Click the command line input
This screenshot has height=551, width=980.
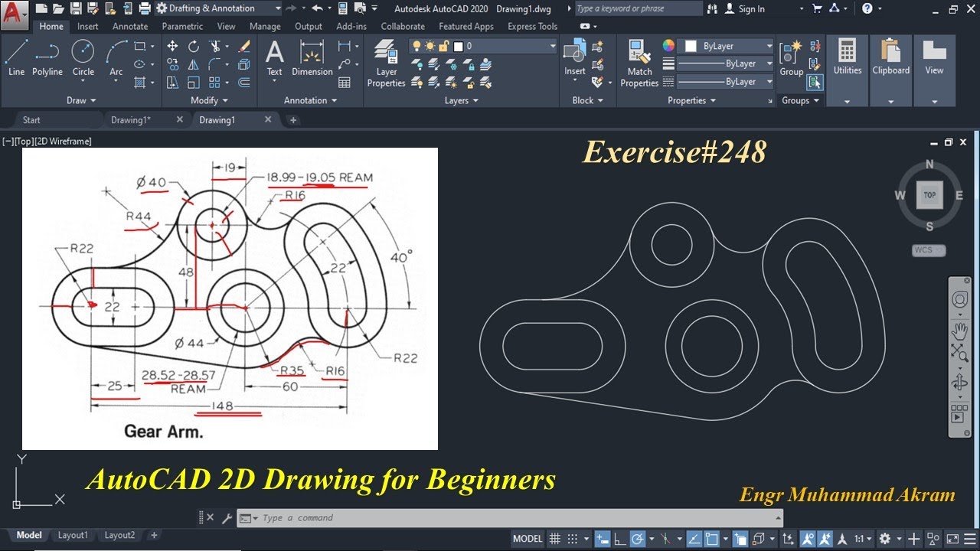(x=511, y=518)
